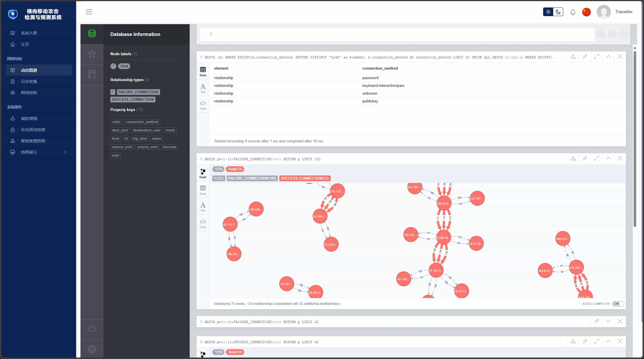This screenshot has height=359, width=644.
Task: Open 日志收集 navigation item
Action: click(39, 81)
